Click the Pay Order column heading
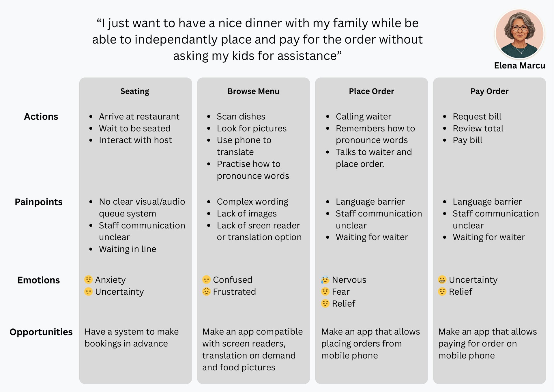Screen dimensions: 554x392 (489, 91)
